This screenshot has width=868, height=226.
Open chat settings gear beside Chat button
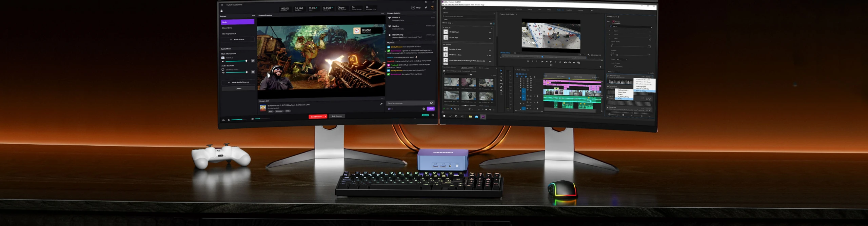tap(424, 109)
